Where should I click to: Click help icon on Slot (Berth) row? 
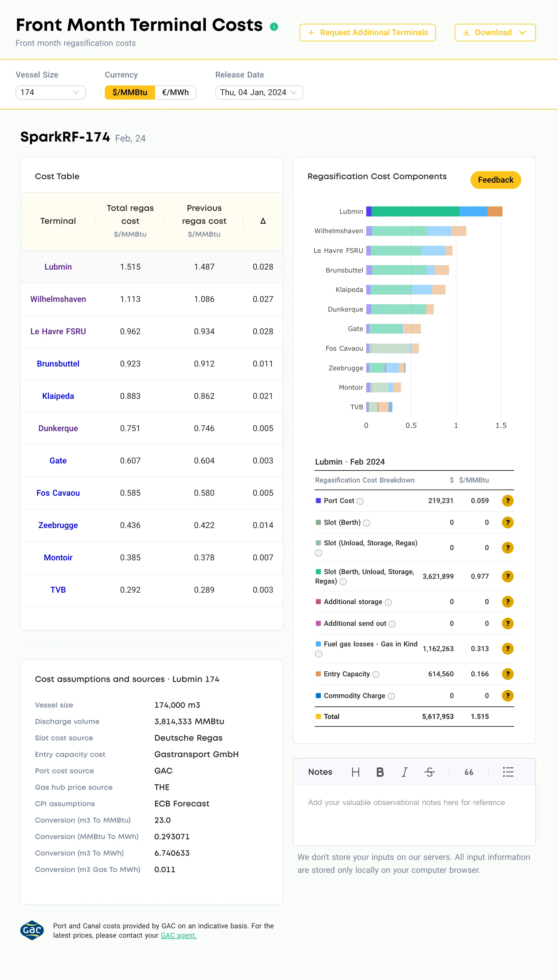click(x=507, y=522)
